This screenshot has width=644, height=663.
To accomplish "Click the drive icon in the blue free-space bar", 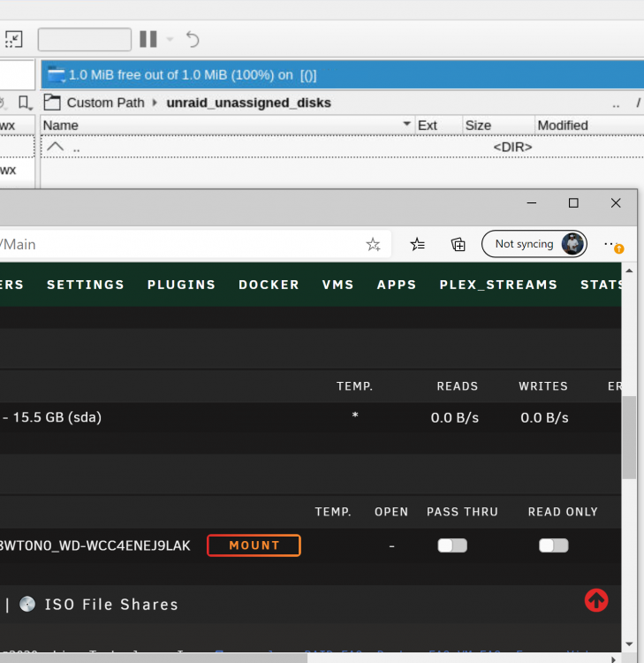I will [x=57, y=75].
